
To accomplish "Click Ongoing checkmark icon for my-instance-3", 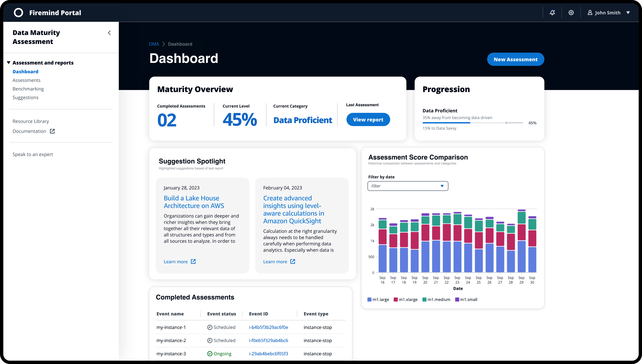I will click(210, 354).
